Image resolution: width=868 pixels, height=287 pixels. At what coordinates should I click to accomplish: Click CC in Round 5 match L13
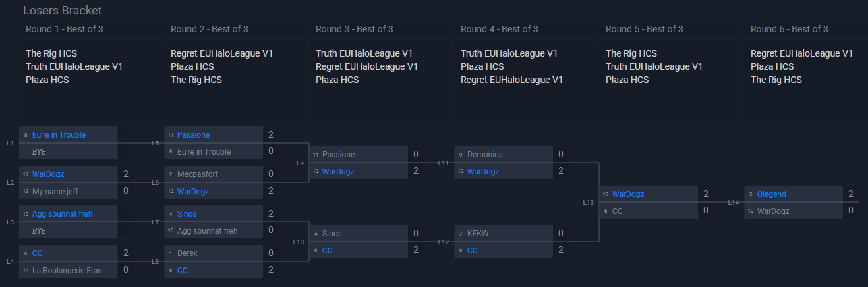click(x=617, y=211)
